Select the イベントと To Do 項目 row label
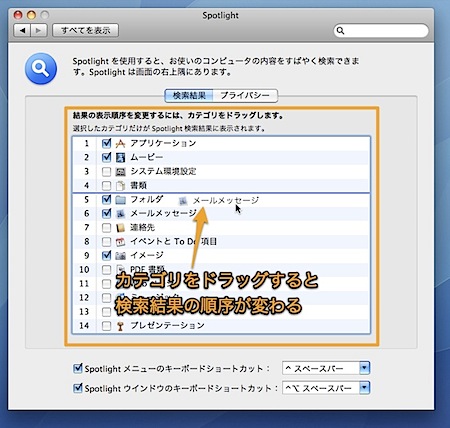 tap(173, 241)
